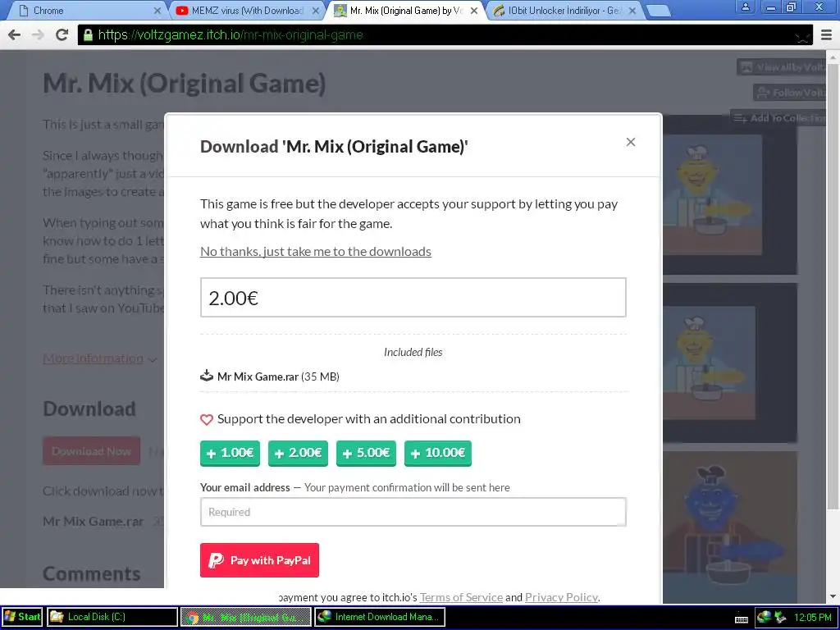Close the first Chrome tab

(157, 10)
